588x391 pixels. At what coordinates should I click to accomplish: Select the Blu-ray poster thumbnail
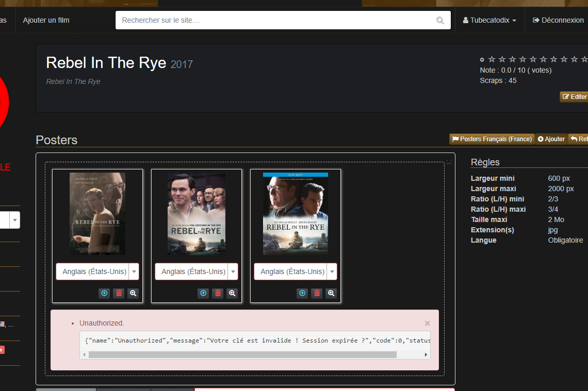click(296, 213)
